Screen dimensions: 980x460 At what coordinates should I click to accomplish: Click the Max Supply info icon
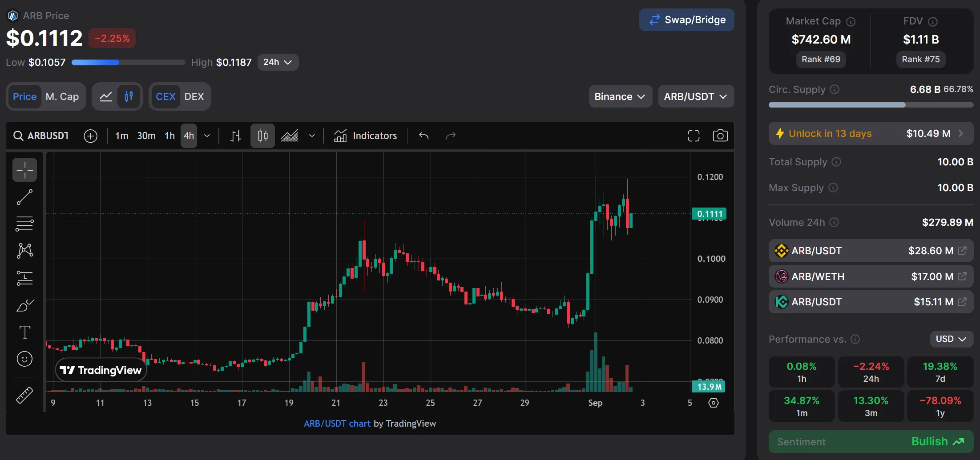(833, 188)
